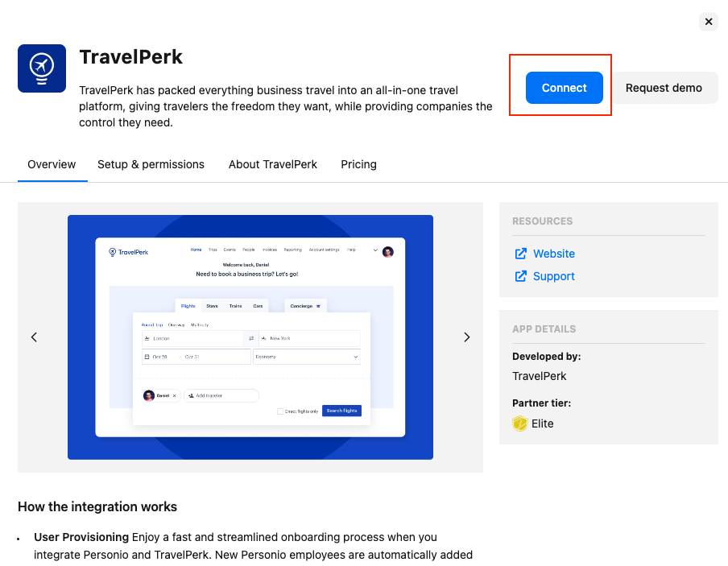The height and width of the screenshot is (566, 728).
Task: Show the previous carousel screenshot
Action: (34, 337)
